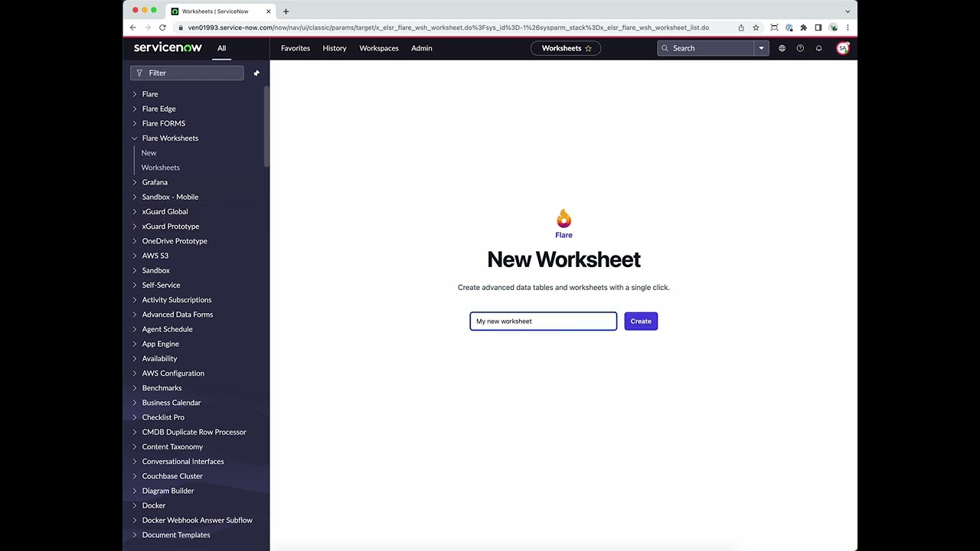Click the ServiceNow logo

(168, 47)
